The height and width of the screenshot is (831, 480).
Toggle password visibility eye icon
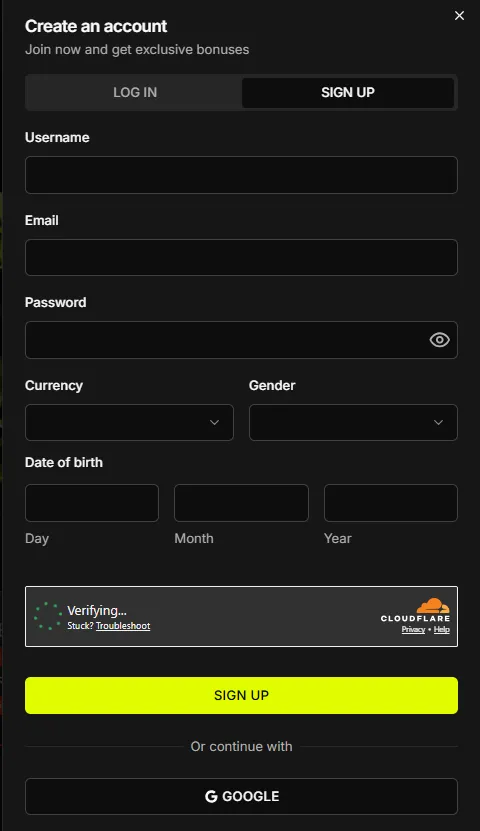(x=439, y=340)
